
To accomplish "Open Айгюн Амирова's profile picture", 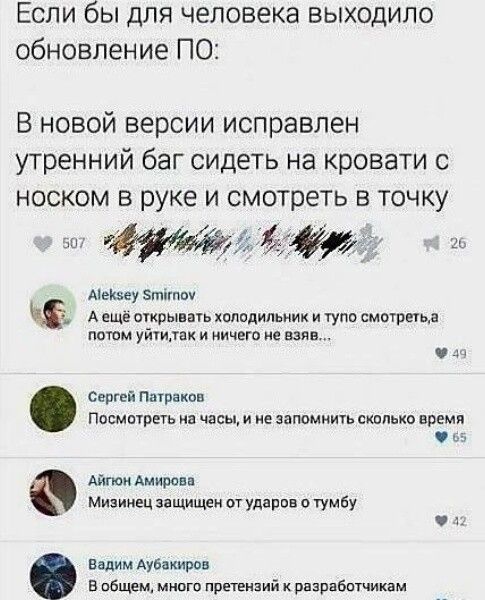I will [53, 493].
